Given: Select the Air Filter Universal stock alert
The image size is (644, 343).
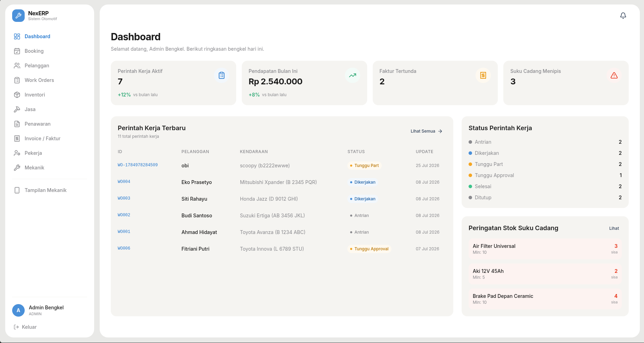Looking at the screenshot, I should (545, 249).
